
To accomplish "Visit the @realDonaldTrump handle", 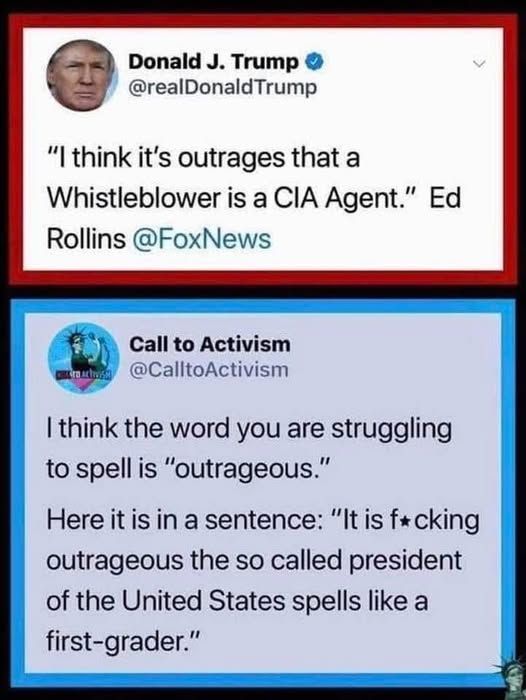I will click(x=223, y=87).
